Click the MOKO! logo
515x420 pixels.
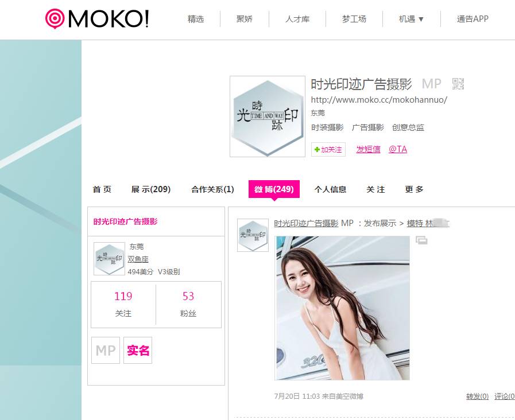[97, 19]
